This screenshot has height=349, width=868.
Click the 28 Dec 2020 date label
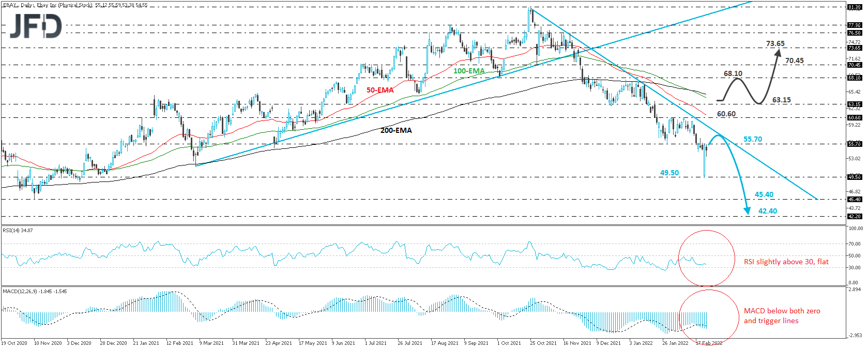point(113,343)
